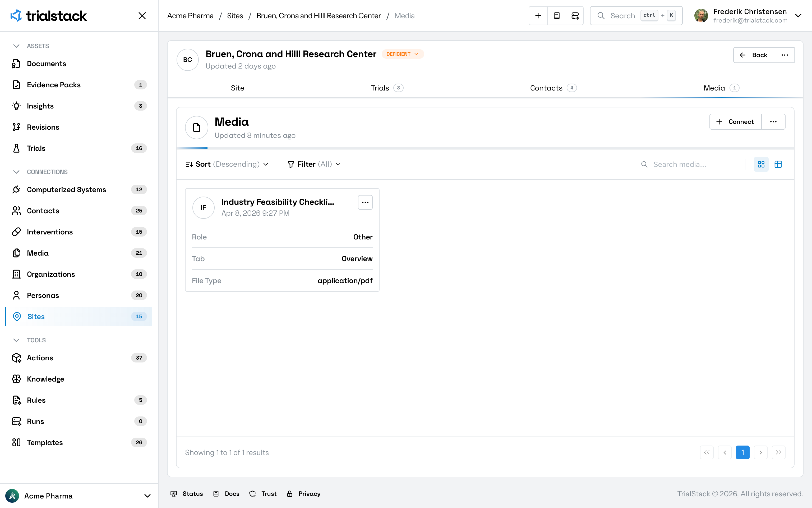812x508 pixels.
Task: Open more options beside the Back button
Action: pyautogui.click(x=785, y=55)
